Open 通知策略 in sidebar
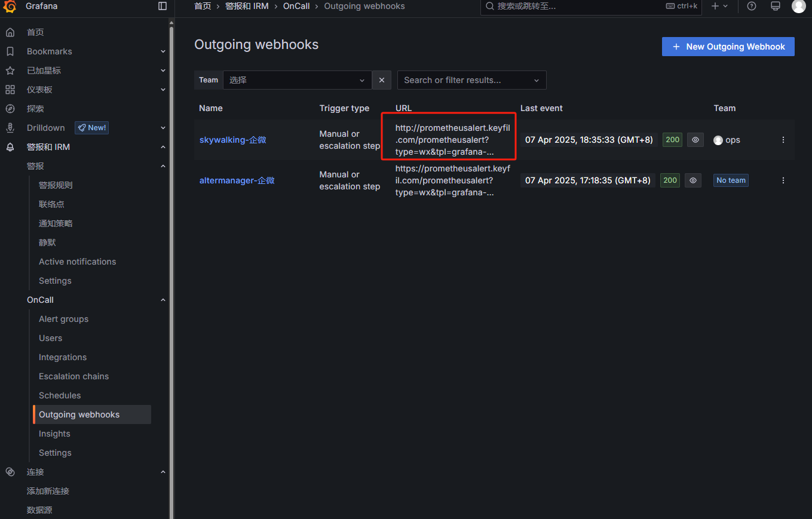 click(56, 223)
